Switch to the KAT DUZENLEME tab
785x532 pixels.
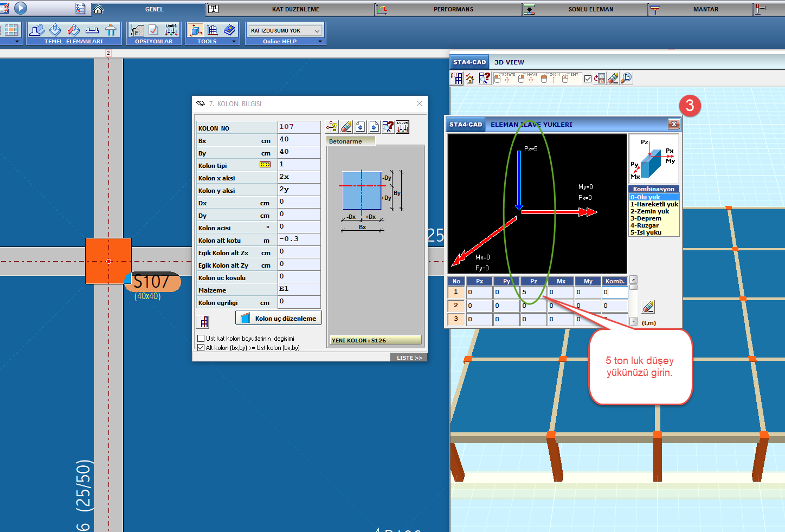295,9
